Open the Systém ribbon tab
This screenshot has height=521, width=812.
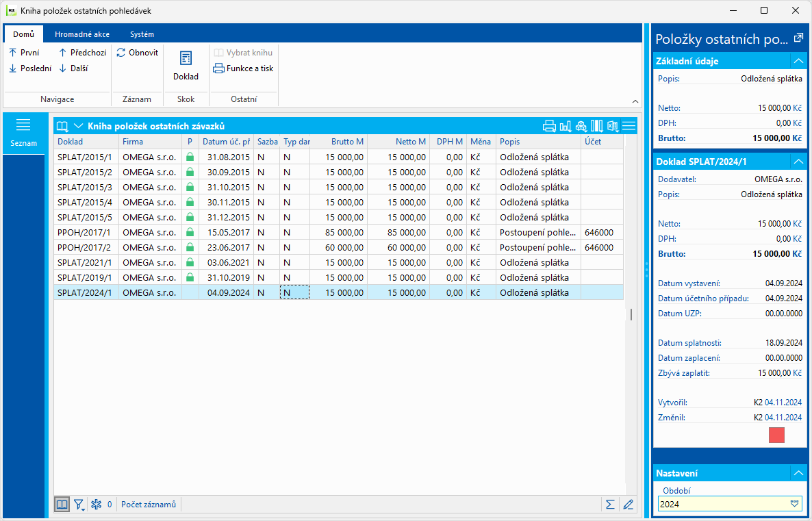(x=142, y=34)
